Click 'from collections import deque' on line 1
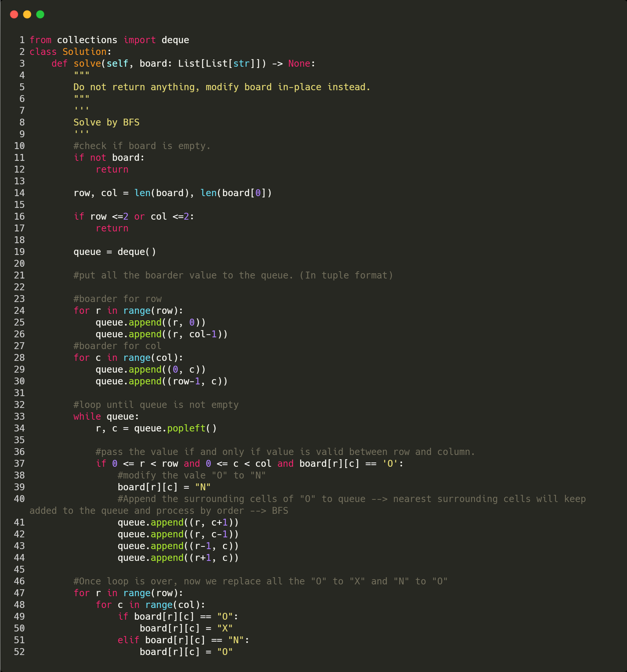The width and height of the screenshot is (627, 672). click(x=109, y=40)
